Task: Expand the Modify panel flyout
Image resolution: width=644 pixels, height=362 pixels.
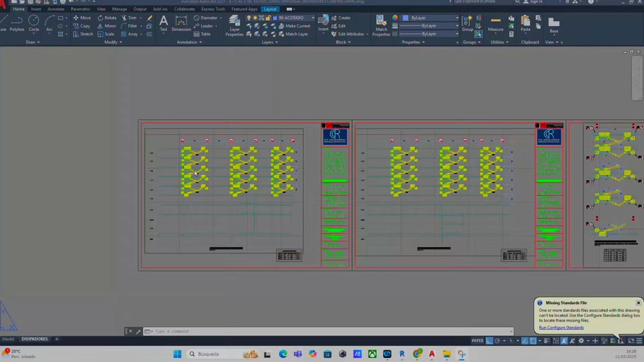Action: coord(113,42)
